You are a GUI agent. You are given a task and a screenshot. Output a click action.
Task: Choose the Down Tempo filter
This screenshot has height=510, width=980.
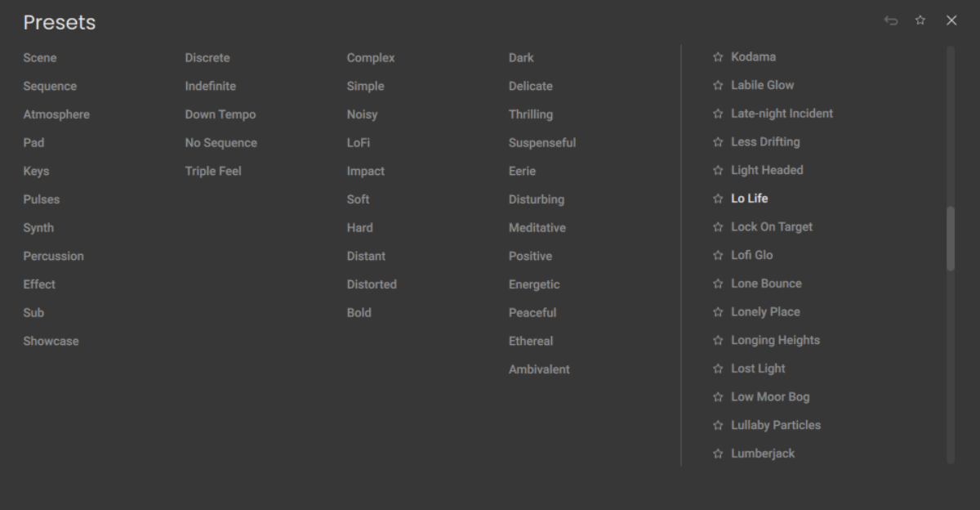click(x=220, y=114)
